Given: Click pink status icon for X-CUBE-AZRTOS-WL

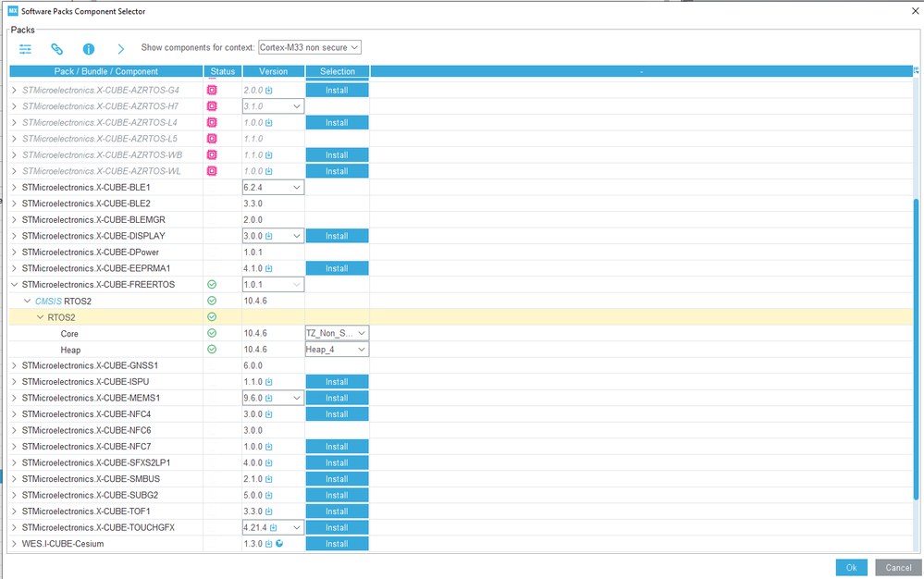Looking at the screenshot, I should [212, 171].
